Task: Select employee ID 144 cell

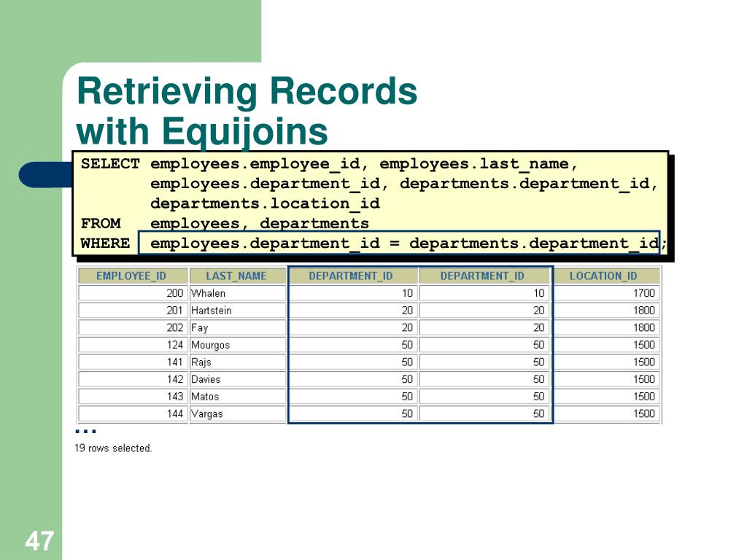Action: click(133, 413)
